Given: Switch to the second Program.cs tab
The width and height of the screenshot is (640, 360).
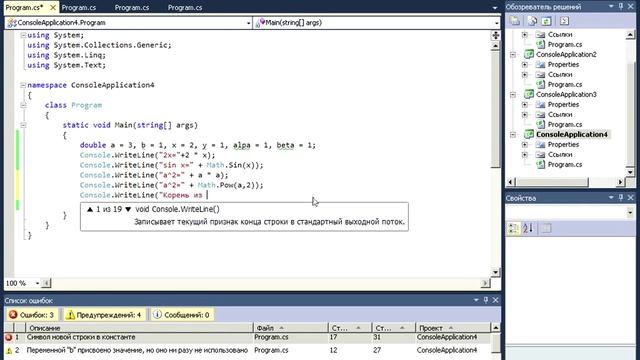Looking at the screenshot, I should 79,7.
